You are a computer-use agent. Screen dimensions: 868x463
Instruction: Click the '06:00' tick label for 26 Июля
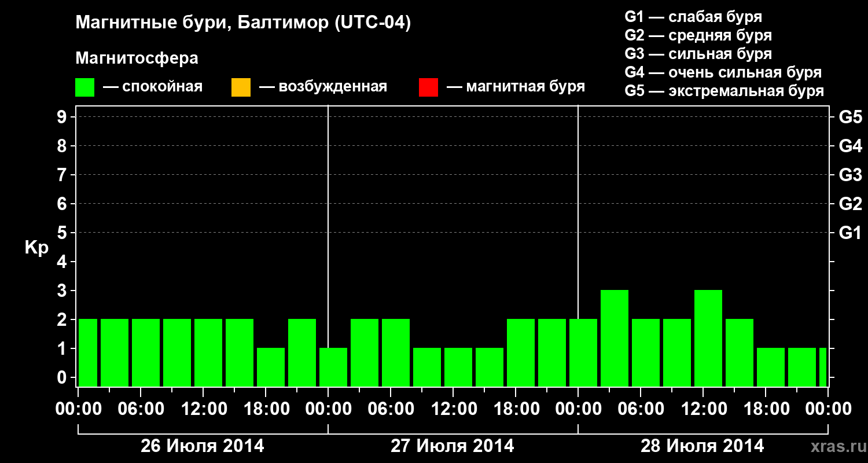point(141,409)
